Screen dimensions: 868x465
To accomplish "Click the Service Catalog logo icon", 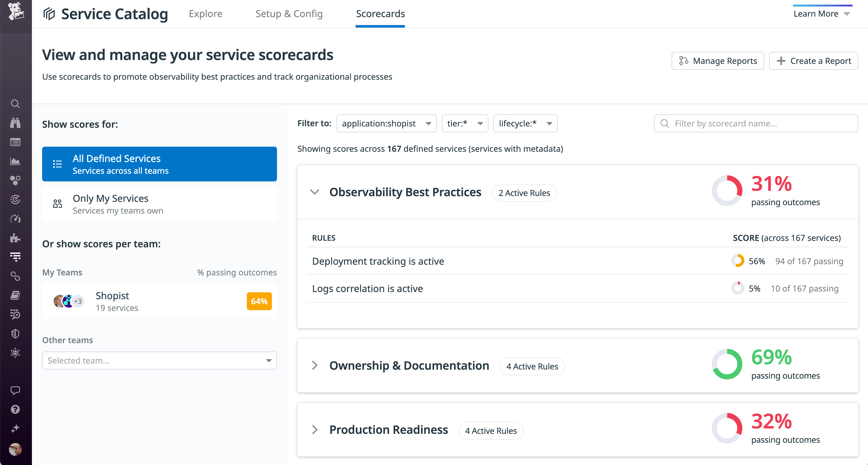I will click(49, 14).
